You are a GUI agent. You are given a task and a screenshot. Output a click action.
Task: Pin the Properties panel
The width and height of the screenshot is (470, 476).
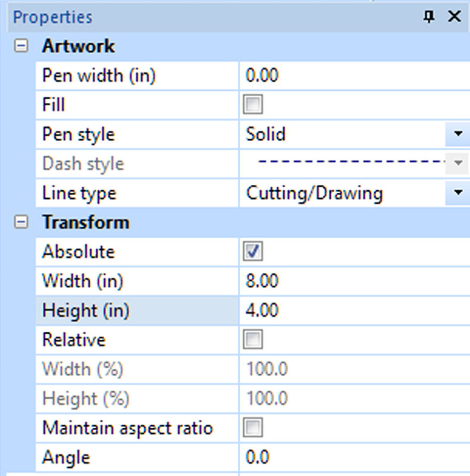pos(429,17)
